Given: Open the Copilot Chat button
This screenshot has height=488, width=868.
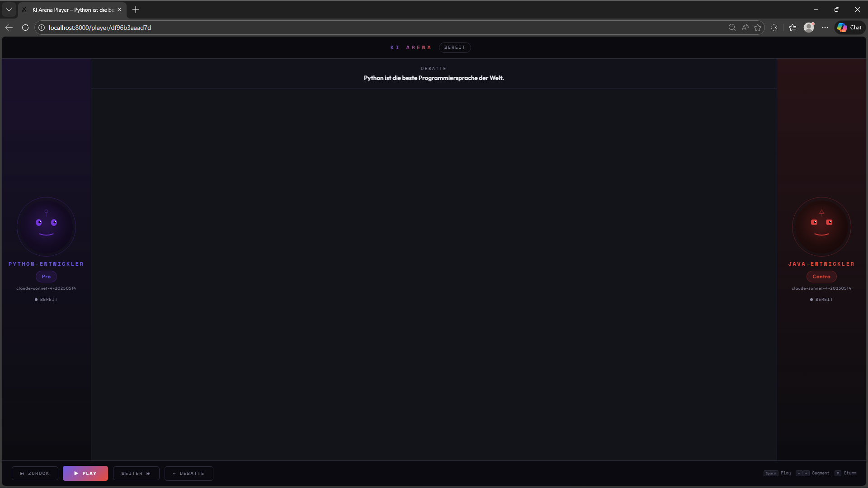Looking at the screenshot, I should pyautogui.click(x=849, y=28).
